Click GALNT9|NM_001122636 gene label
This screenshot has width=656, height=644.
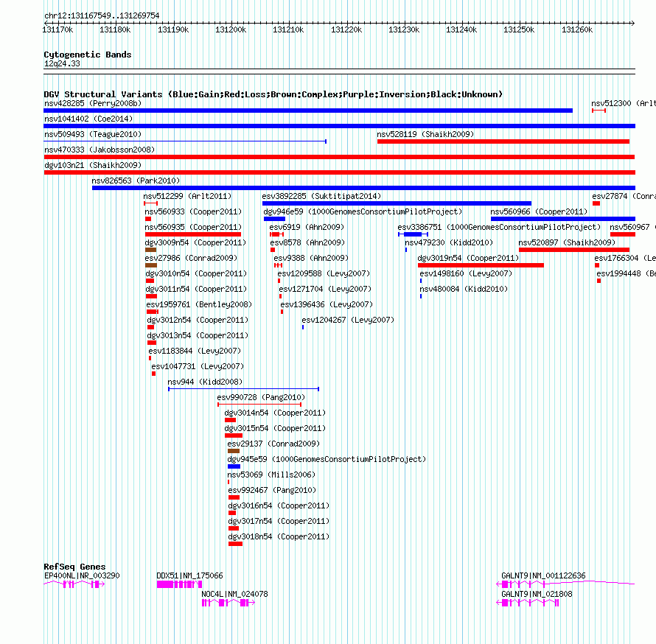click(543, 575)
